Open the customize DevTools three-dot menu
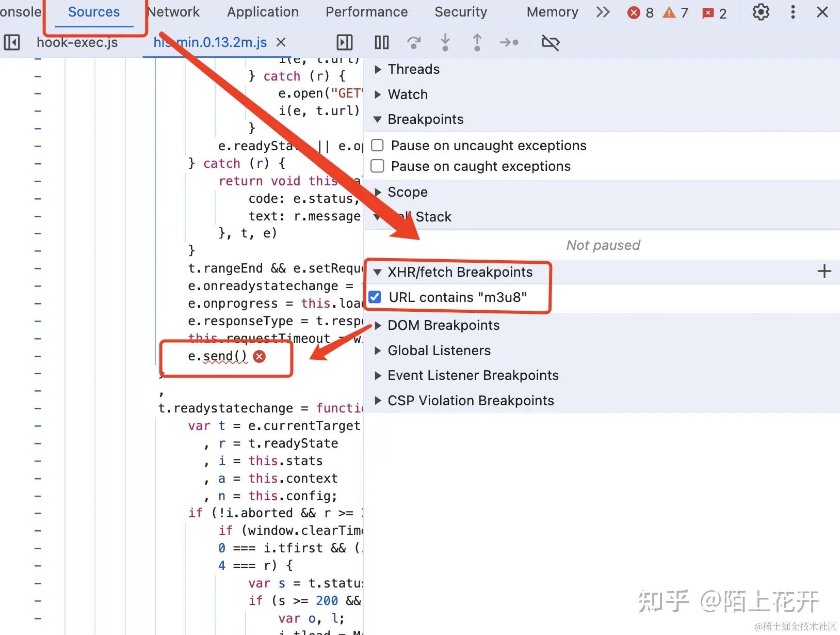This screenshot has width=840, height=635. (793, 12)
